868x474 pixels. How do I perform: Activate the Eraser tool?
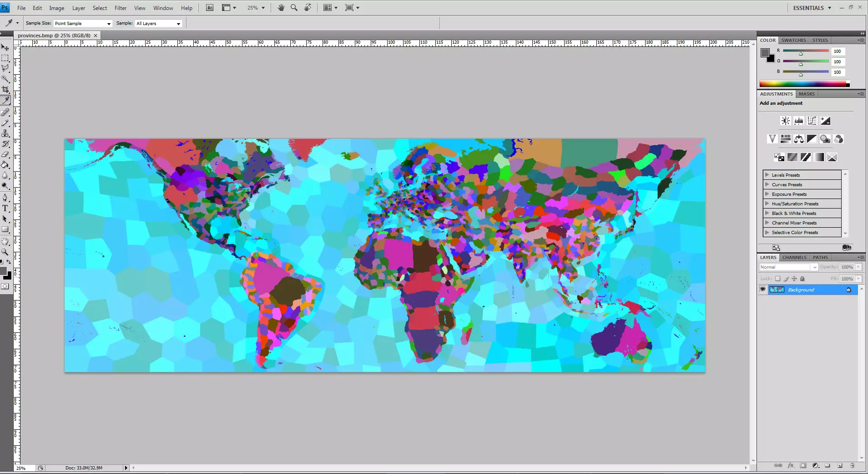tap(5, 154)
